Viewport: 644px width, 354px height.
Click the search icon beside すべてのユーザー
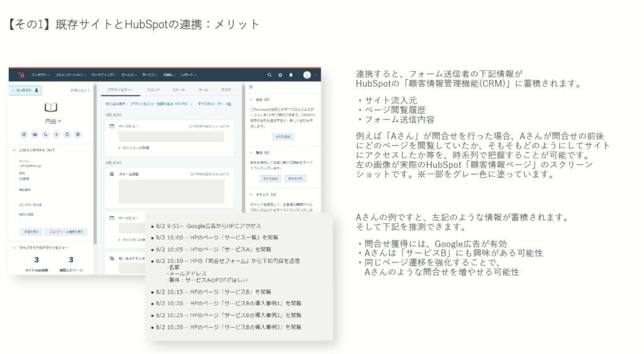[229, 104]
